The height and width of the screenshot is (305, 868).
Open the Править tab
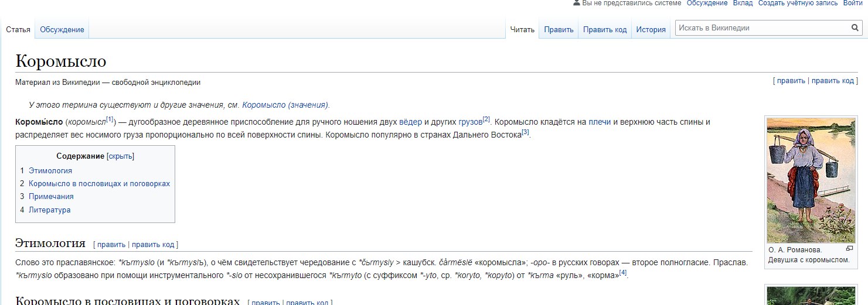point(559,29)
